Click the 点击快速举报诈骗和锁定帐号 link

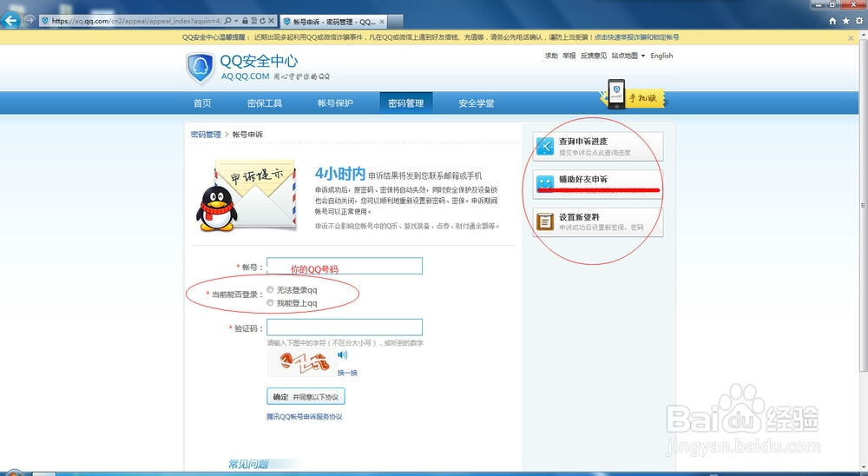pyautogui.click(x=636, y=37)
